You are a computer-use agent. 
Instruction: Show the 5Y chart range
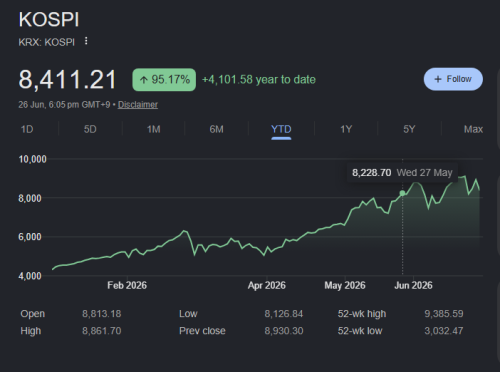pos(409,129)
